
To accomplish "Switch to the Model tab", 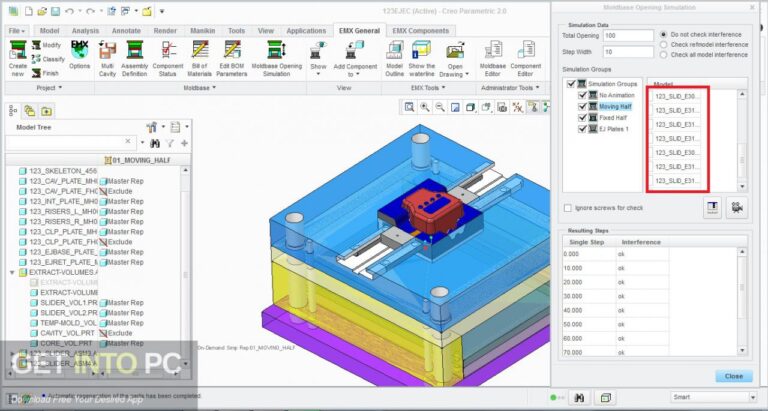I will (x=49, y=30).
